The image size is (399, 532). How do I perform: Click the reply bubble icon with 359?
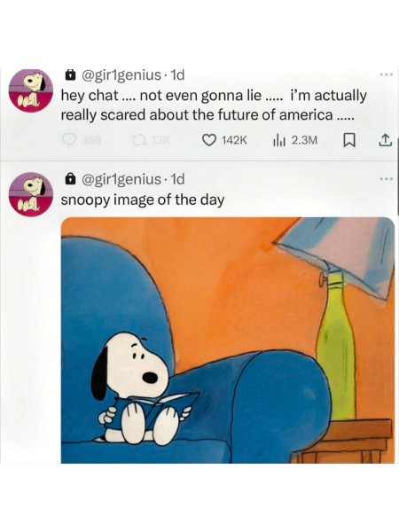tap(69, 140)
